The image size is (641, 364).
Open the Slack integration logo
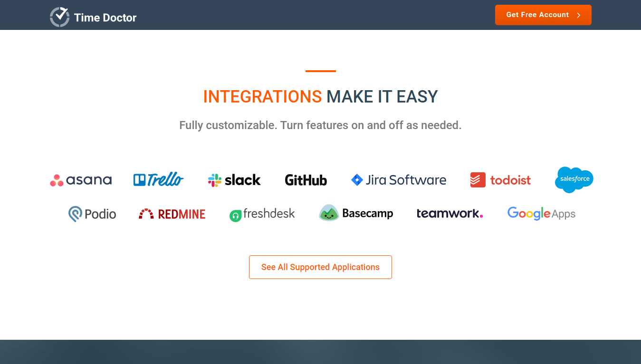[x=234, y=180]
